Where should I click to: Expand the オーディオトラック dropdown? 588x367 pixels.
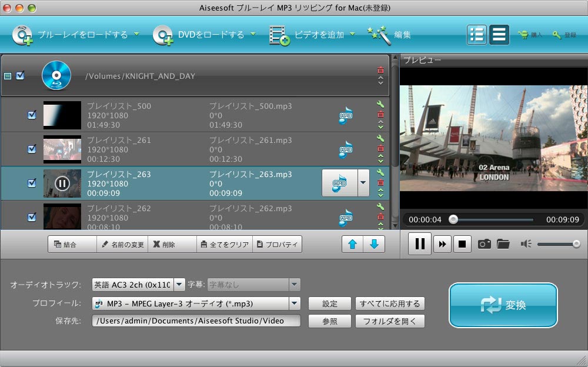[179, 285]
